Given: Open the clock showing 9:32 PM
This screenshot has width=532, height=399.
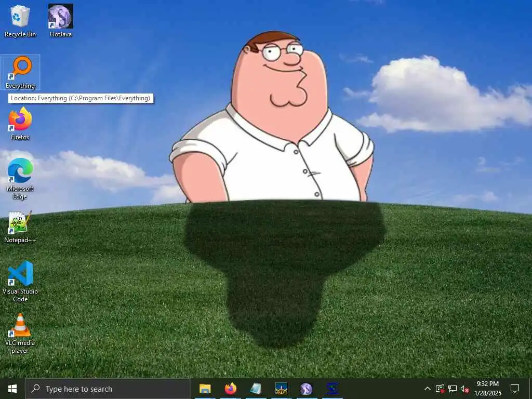Looking at the screenshot, I should tap(487, 389).
